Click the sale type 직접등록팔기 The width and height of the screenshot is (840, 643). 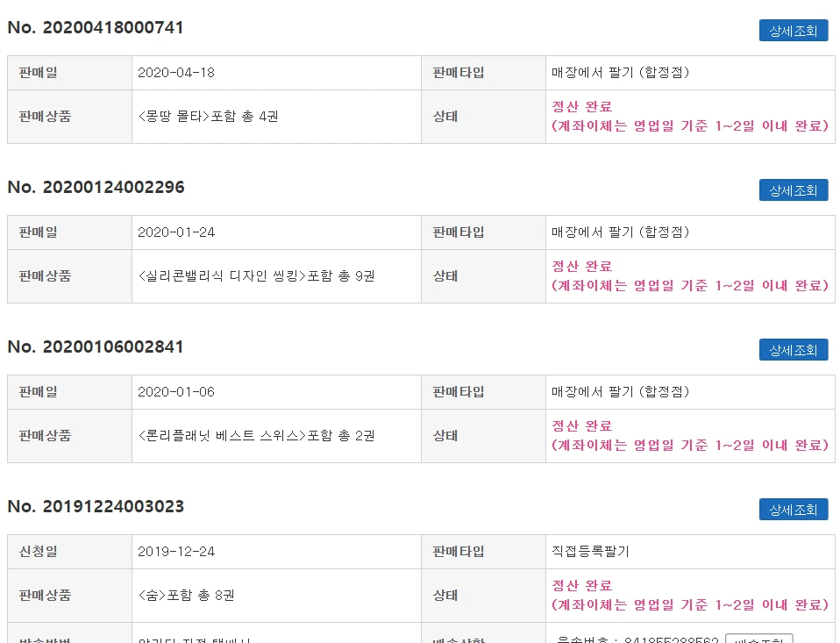(x=590, y=552)
